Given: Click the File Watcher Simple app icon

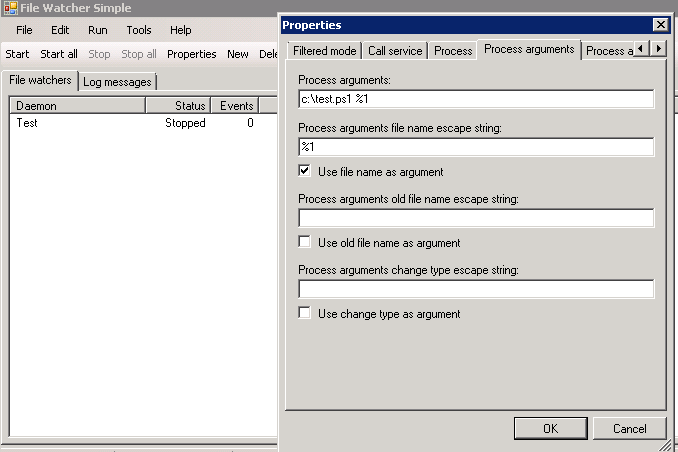Looking at the screenshot, I should click(x=10, y=8).
